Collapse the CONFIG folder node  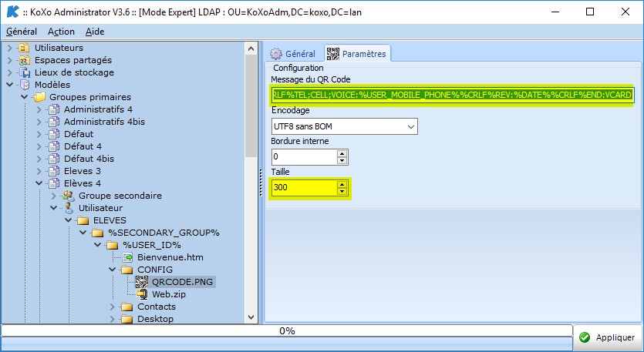coord(113,270)
